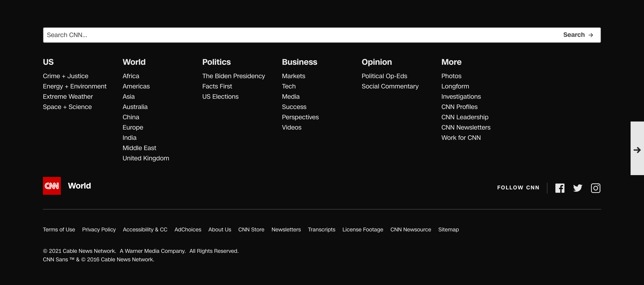The height and width of the screenshot is (285, 644).
Task: Go to Energy + Environment
Action: point(75,86)
